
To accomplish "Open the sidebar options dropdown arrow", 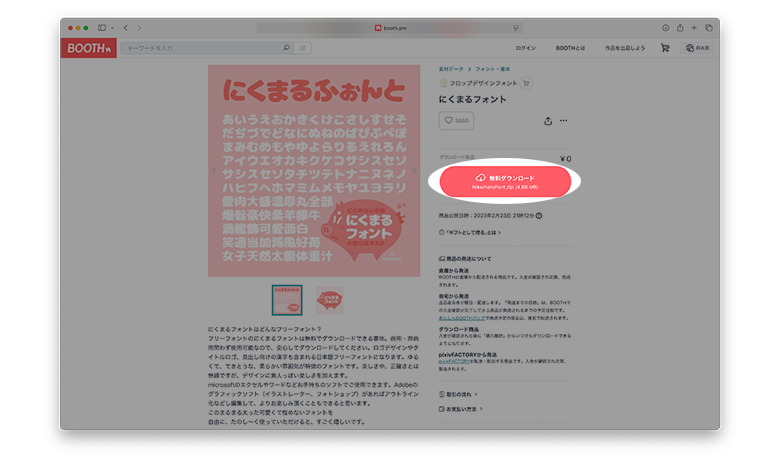I will coord(112,28).
